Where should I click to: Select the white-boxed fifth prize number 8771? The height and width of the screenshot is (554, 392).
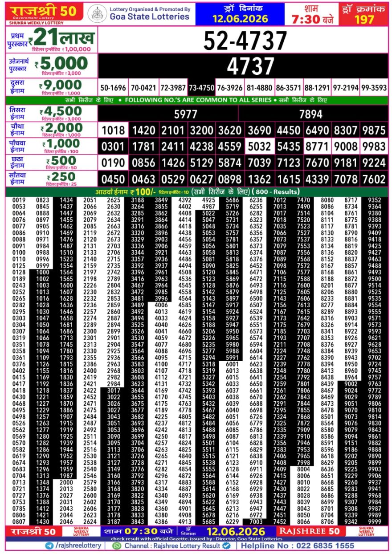317,147
